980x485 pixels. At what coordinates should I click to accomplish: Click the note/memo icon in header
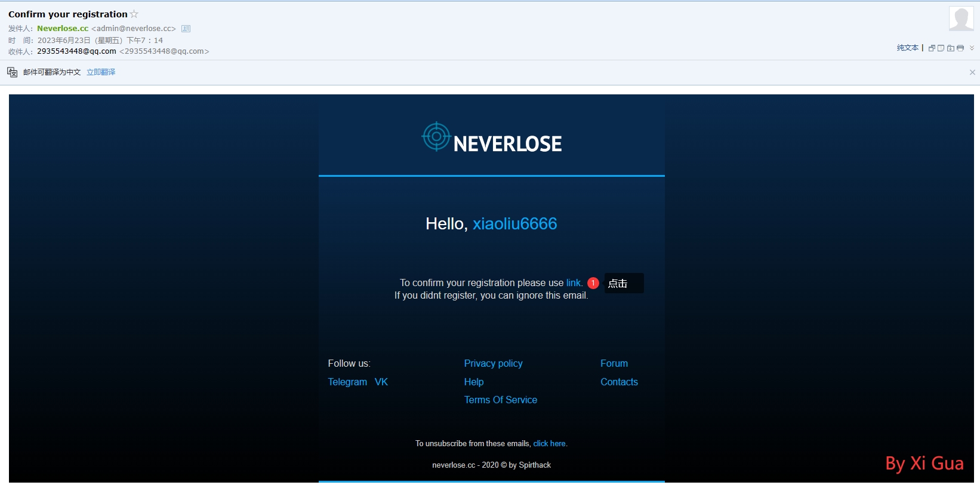click(941, 48)
